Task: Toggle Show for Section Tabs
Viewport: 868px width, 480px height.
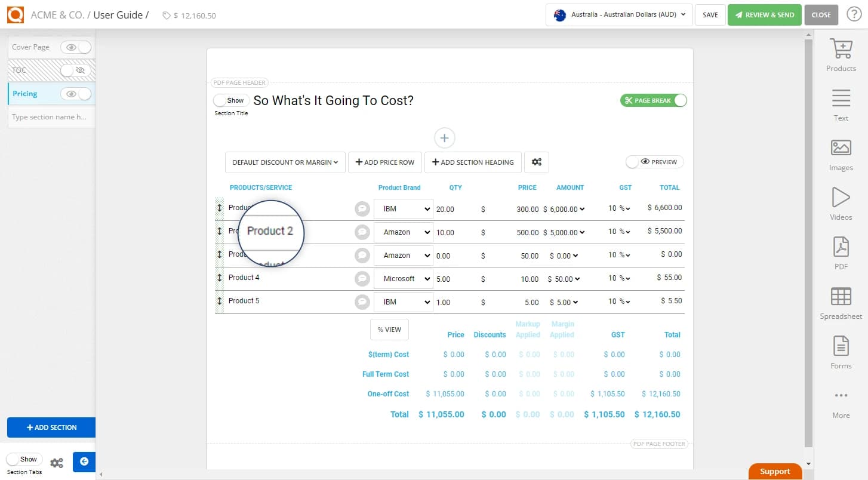Action: [x=24, y=459]
